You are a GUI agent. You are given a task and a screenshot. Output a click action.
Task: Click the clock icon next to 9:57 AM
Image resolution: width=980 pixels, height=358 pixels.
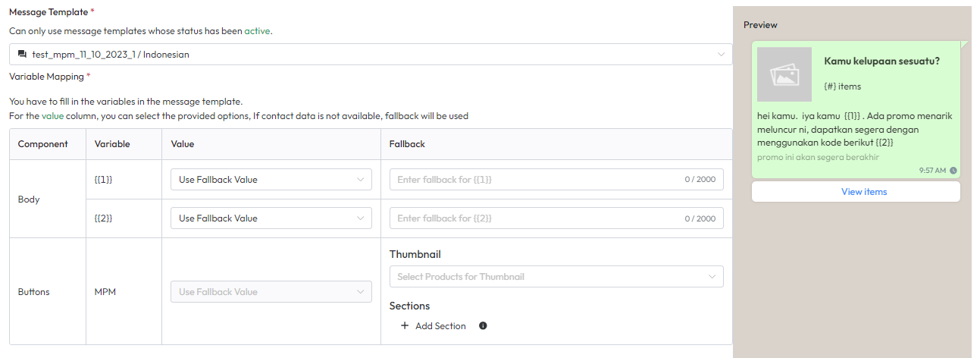pyautogui.click(x=953, y=171)
